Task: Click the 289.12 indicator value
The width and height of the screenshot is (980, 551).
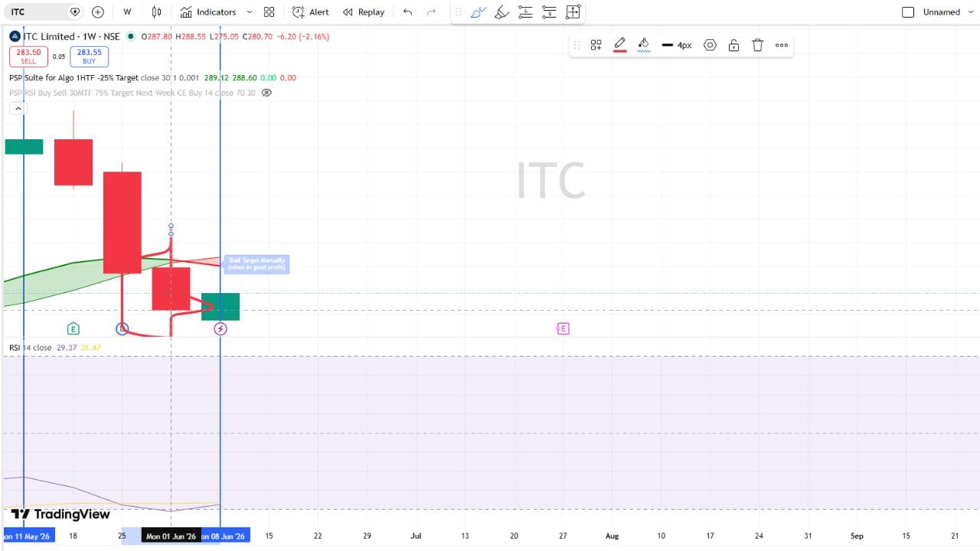Action: coord(217,78)
